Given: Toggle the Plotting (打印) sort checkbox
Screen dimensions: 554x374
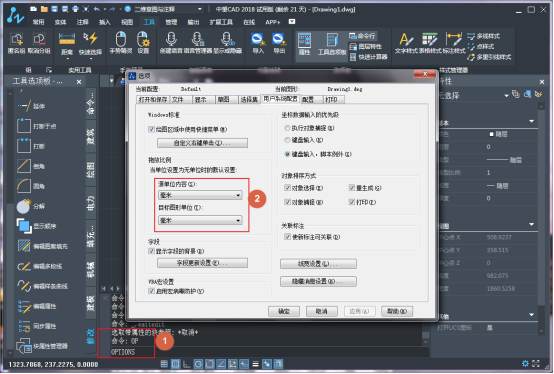Looking at the screenshot, I should click(x=352, y=202).
